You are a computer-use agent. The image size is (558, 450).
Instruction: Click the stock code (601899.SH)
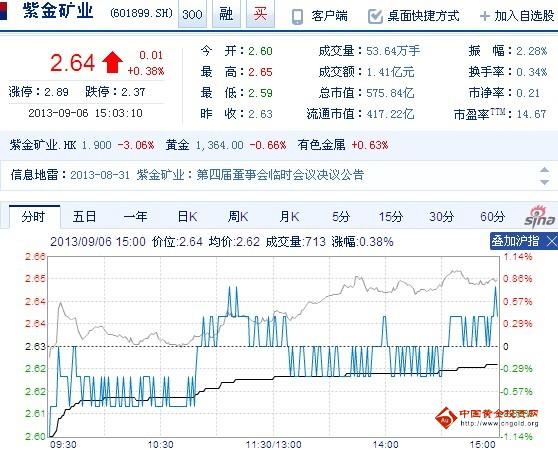click(142, 14)
